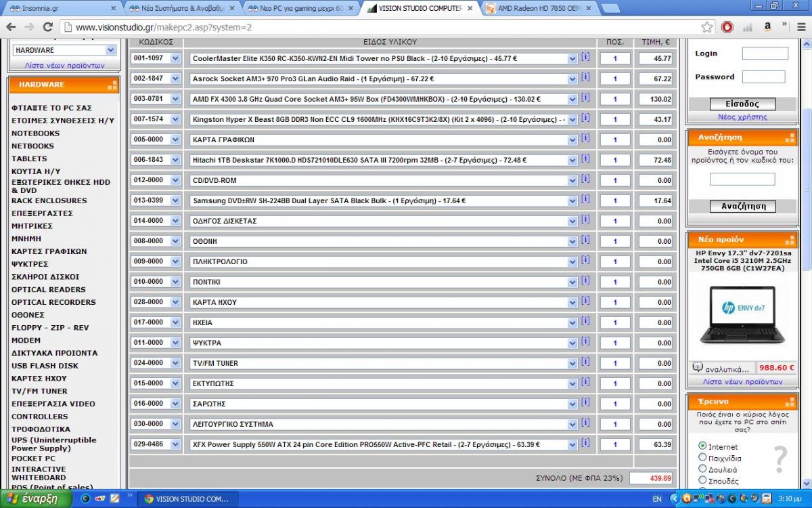Click the EN language indicator in tray
Image resolution: width=812 pixels, height=508 pixels.
tap(656, 499)
